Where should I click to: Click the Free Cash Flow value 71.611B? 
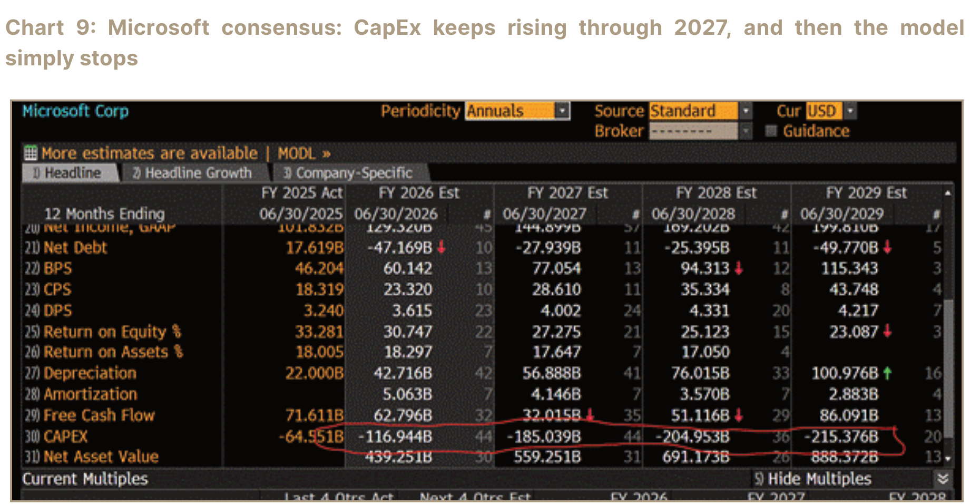tap(315, 415)
